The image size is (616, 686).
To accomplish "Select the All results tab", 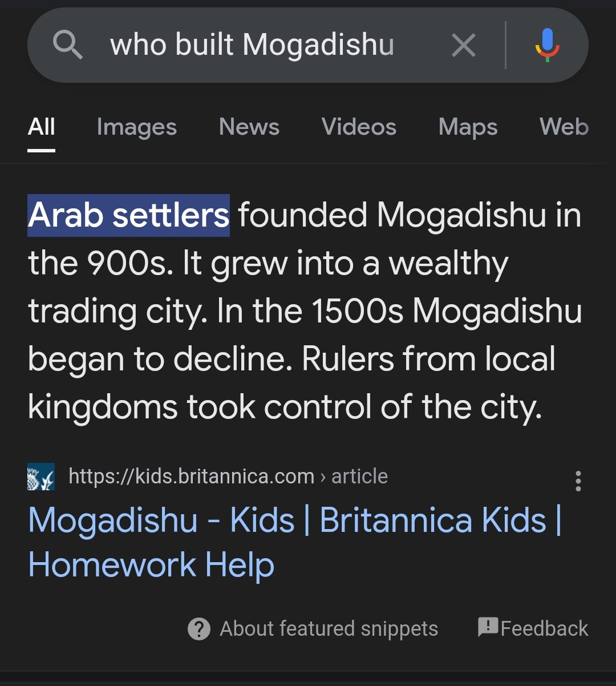I will (x=42, y=127).
